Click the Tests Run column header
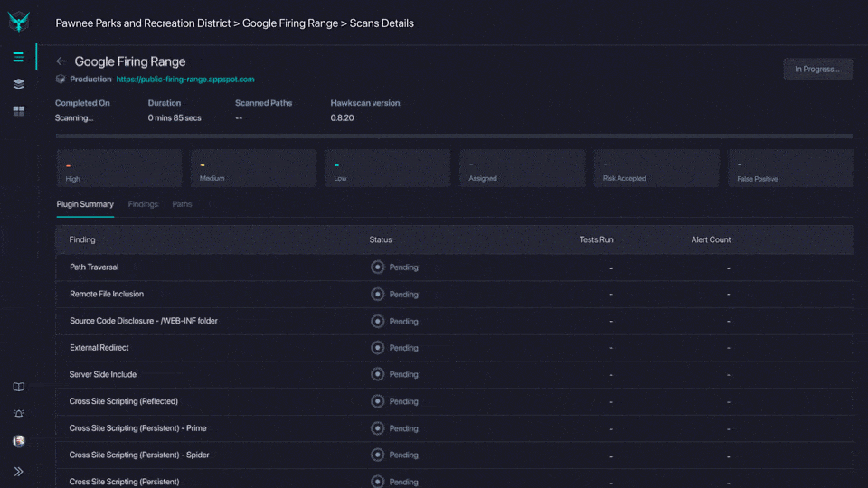Image resolution: width=868 pixels, height=488 pixels. click(596, 239)
